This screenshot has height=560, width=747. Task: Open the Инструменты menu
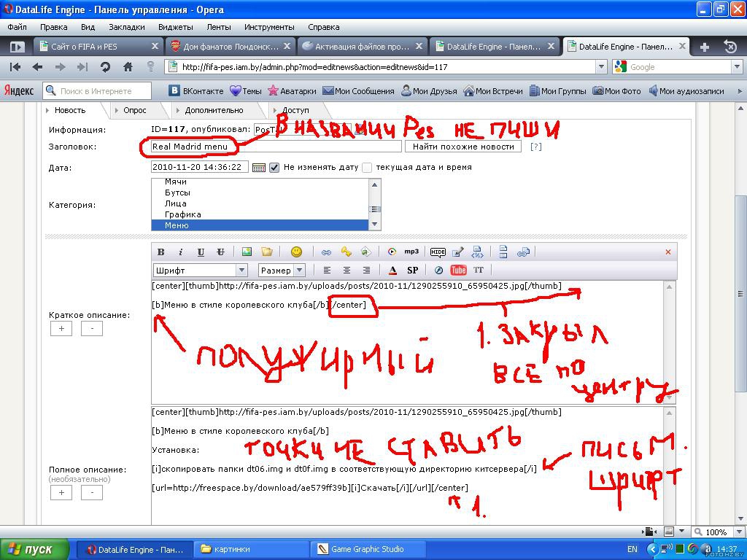[269, 27]
